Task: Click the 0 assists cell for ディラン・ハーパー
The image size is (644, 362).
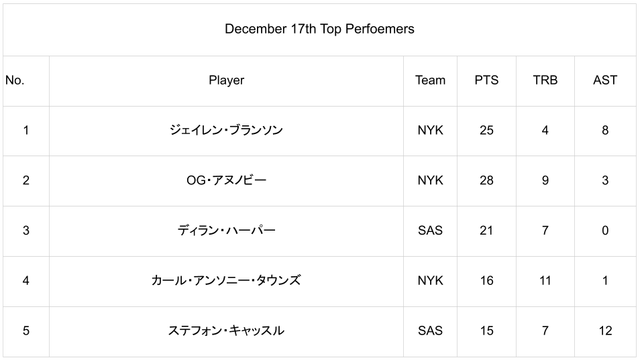Action: pos(605,231)
